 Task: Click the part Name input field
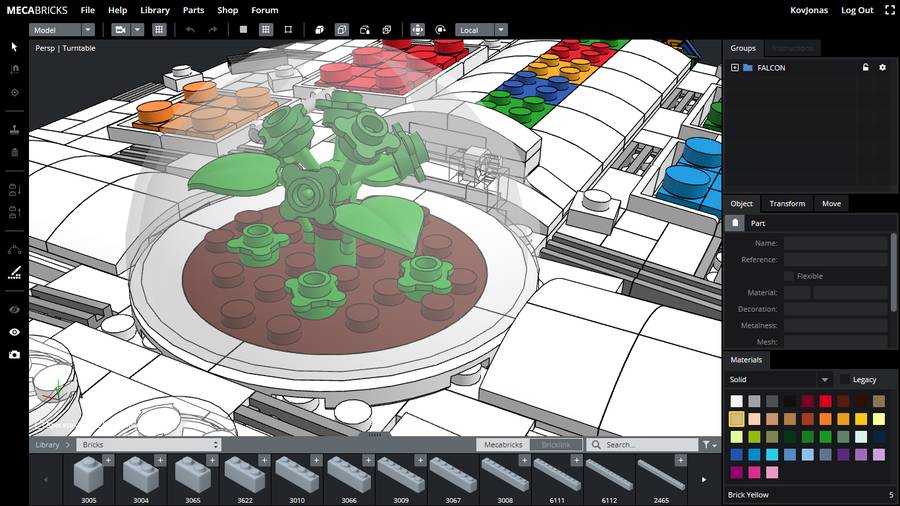click(x=836, y=243)
